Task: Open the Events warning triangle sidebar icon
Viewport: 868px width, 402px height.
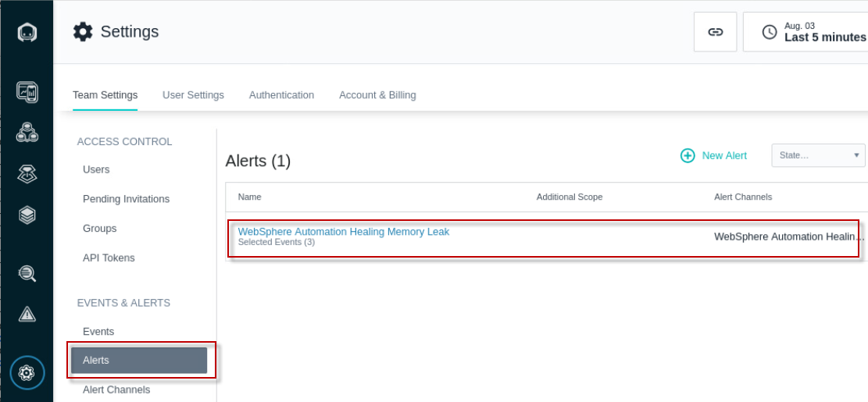Action: [27, 315]
